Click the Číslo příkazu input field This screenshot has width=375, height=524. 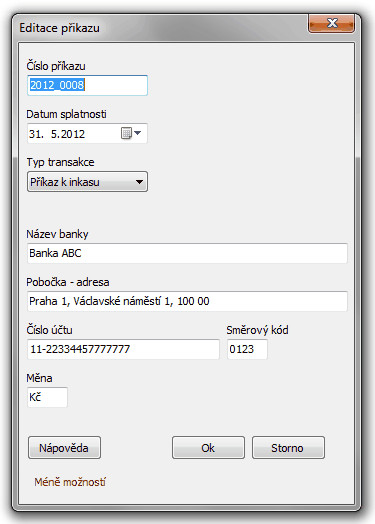[87, 85]
